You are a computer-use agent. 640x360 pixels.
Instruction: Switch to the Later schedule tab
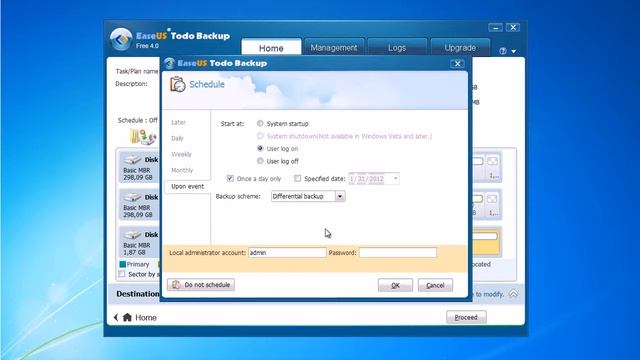click(x=178, y=122)
